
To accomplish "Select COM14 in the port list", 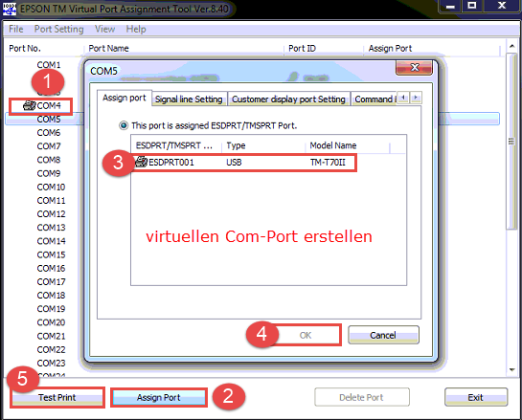I will [51, 241].
